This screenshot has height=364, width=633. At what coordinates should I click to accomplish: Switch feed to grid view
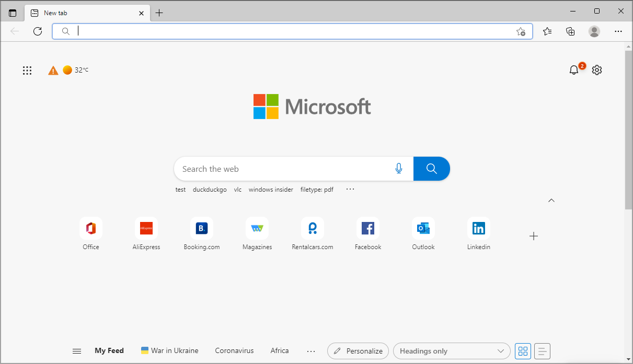point(523,351)
